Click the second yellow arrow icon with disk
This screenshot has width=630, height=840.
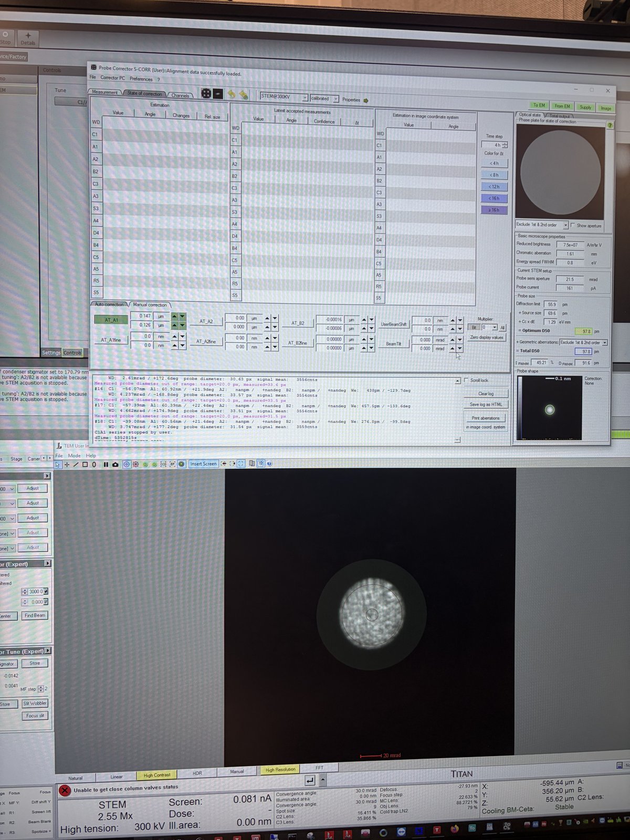click(244, 95)
